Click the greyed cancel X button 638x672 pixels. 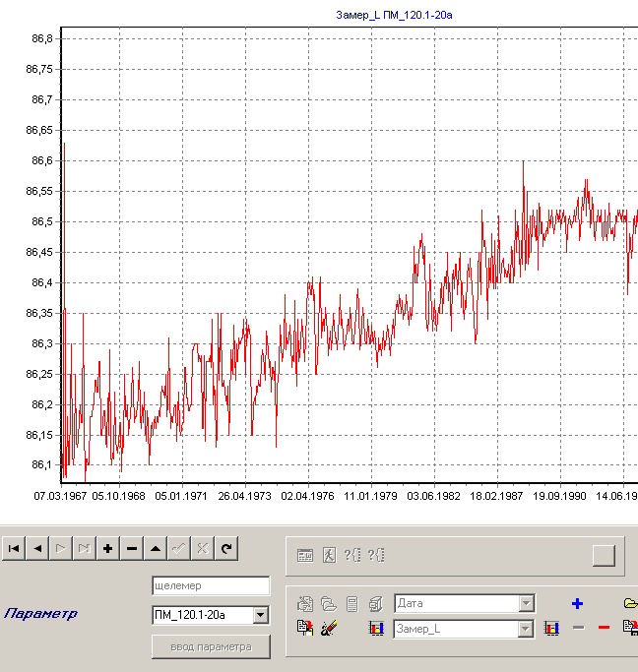[x=203, y=548]
